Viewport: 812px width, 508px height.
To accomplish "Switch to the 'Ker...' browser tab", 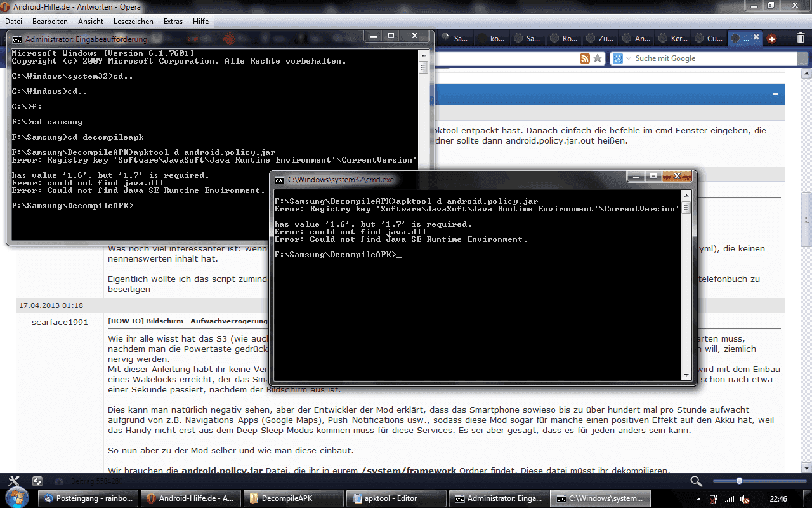I will coord(673,38).
